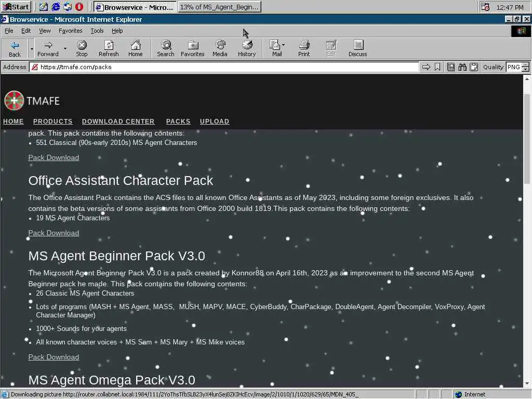The height and width of the screenshot is (399, 532).
Task: Click the Start button
Action: [16, 7]
